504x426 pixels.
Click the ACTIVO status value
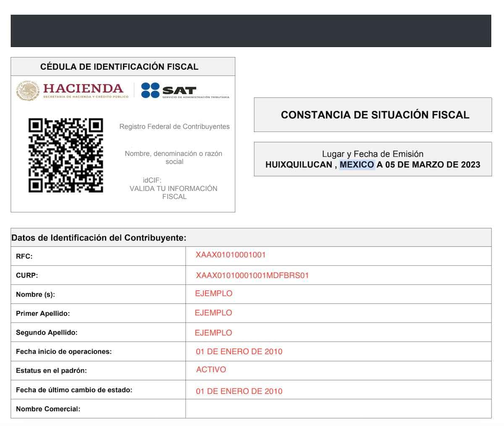click(x=211, y=370)
